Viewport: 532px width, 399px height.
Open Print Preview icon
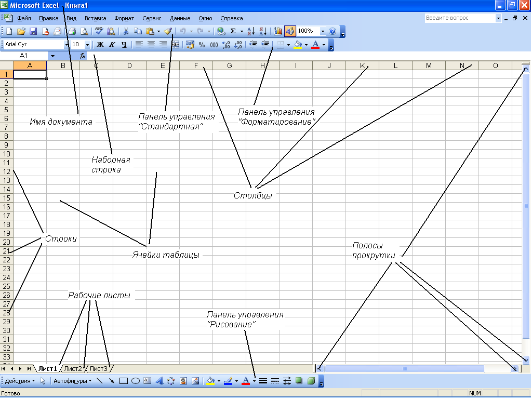click(x=84, y=31)
